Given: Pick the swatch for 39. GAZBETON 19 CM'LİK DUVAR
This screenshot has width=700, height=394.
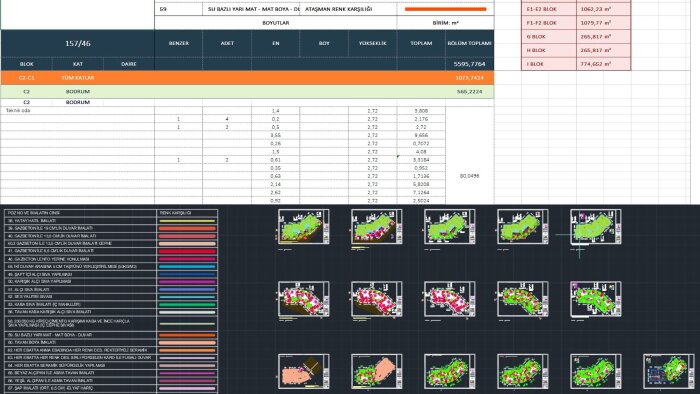Looking at the screenshot, I should (187, 228).
